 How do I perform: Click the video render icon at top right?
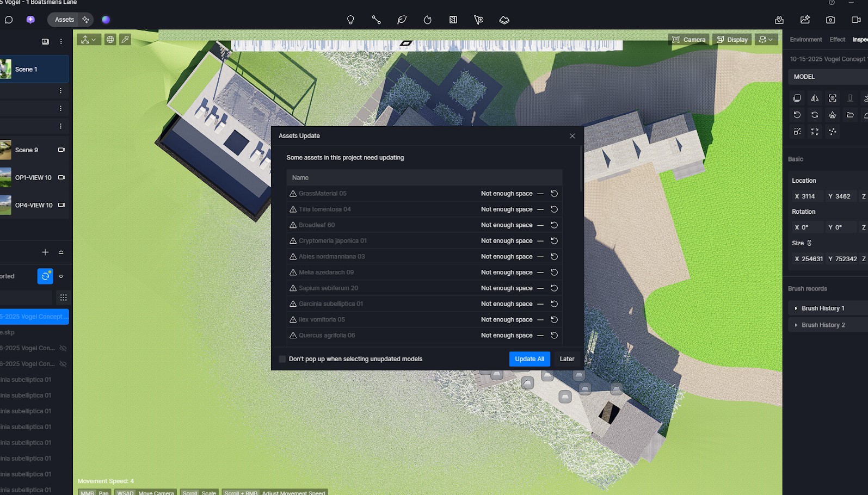pyautogui.click(x=855, y=20)
